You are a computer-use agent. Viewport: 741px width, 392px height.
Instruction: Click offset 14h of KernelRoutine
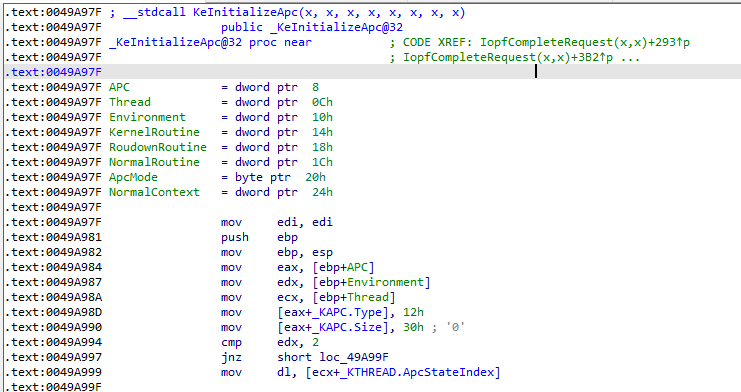(322, 132)
